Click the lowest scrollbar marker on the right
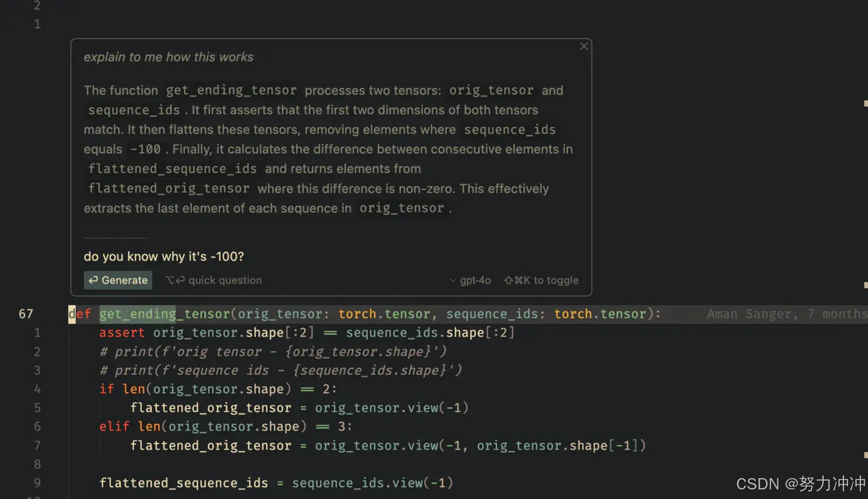The width and height of the screenshot is (868, 499). point(865,455)
